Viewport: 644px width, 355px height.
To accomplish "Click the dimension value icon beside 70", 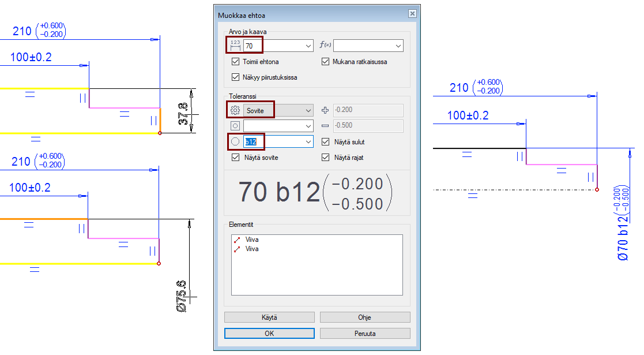I will coord(235,45).
